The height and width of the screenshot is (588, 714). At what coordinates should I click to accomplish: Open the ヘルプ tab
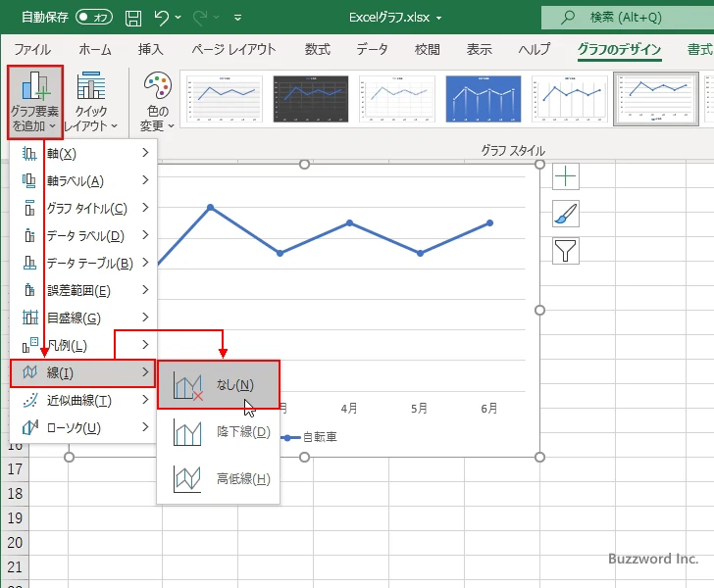535,49
